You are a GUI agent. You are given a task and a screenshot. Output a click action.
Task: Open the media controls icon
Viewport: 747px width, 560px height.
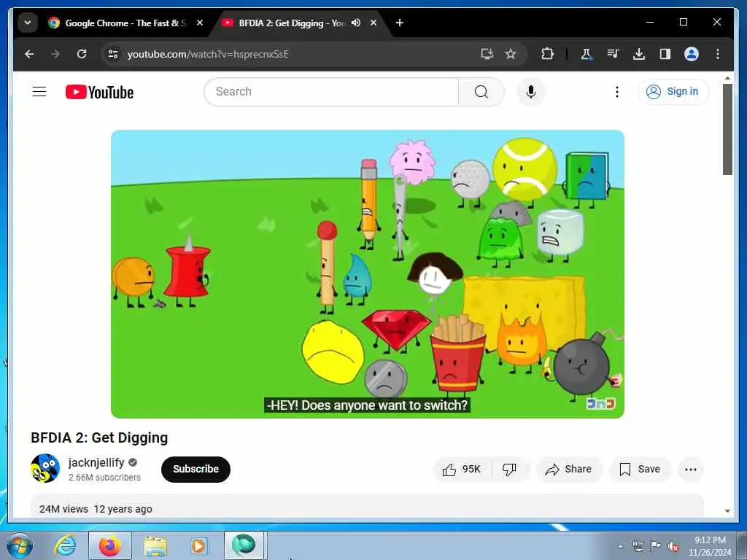(x=613, y=54)
